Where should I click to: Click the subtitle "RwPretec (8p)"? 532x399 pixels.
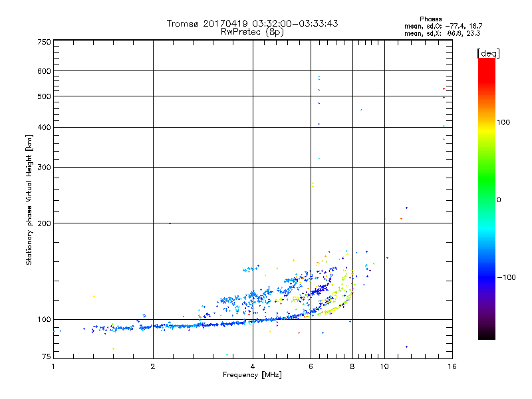coord(252,32)
